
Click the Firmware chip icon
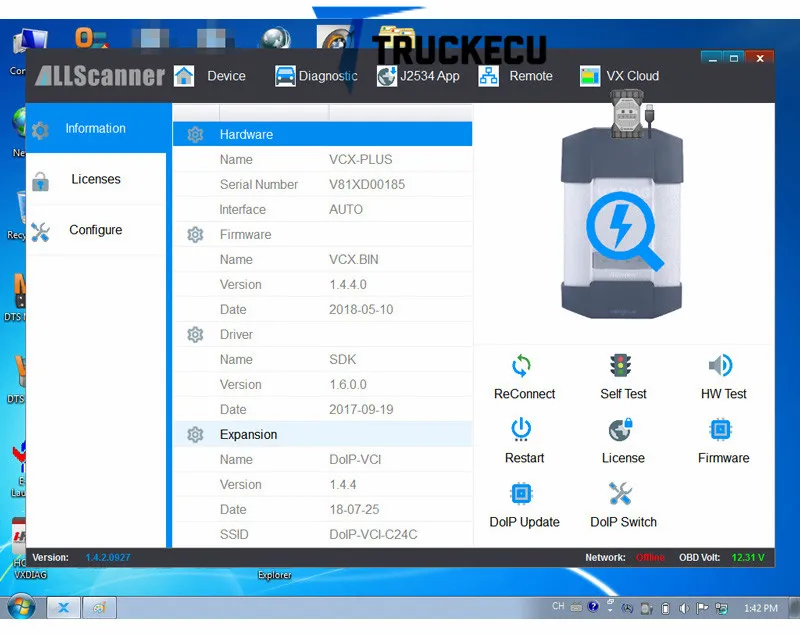click(x=720, y=429)
